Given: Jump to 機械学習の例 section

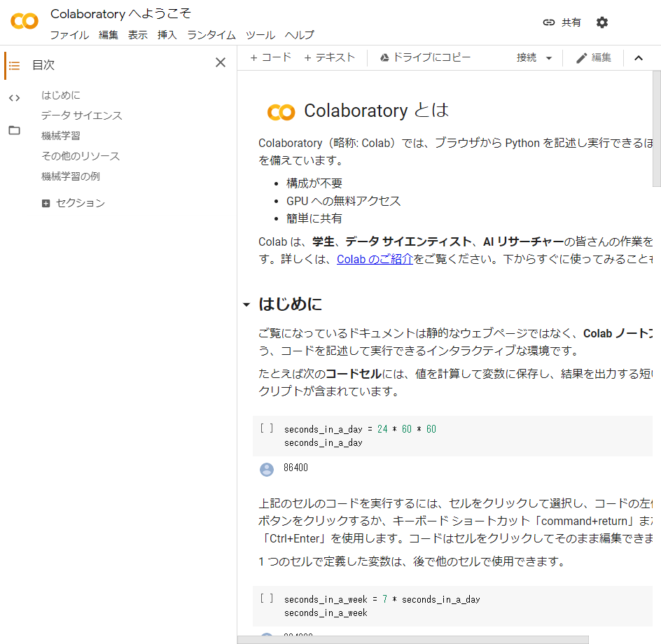Looking at the screenshot, I should point(71,176).
